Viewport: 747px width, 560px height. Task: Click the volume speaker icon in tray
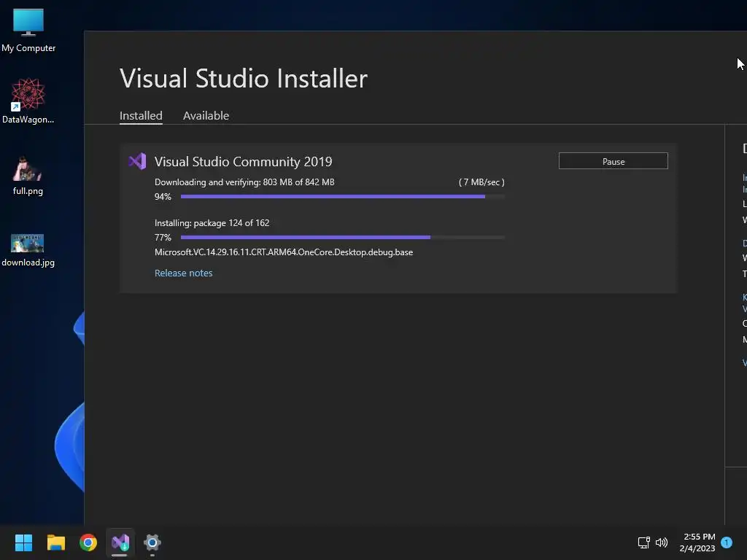point(662,542)
